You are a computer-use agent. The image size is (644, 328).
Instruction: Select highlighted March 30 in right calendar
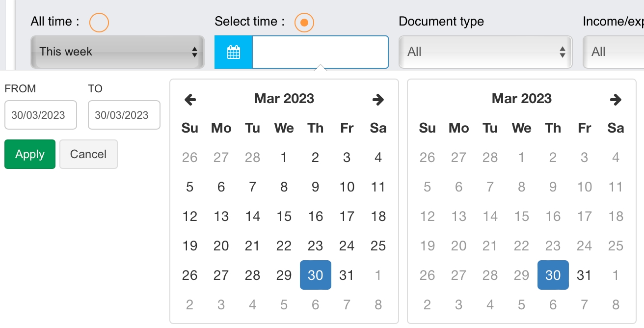pyautogui.click(x=553, y=275)
